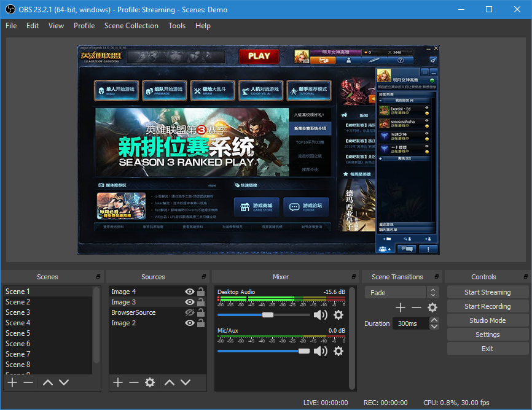Select Image 4 source row

158,292
